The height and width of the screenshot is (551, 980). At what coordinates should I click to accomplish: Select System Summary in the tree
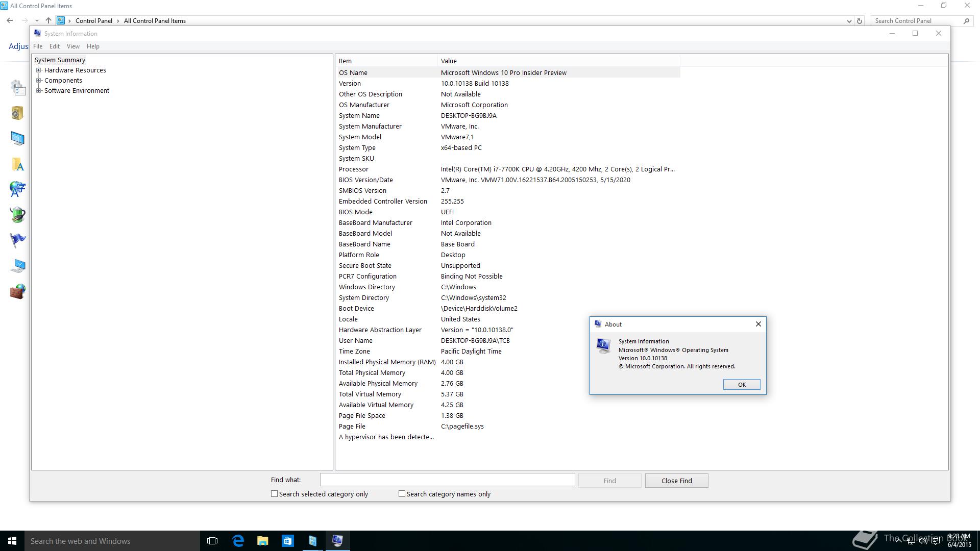[x=60, y=60]
